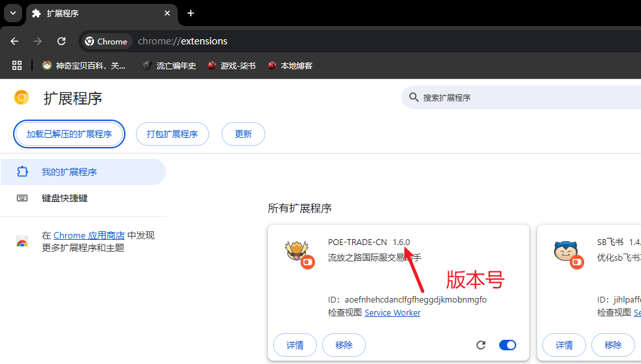
Task: Remove POE-TRADE-CN with 移除 button
Action: [344, 345]
